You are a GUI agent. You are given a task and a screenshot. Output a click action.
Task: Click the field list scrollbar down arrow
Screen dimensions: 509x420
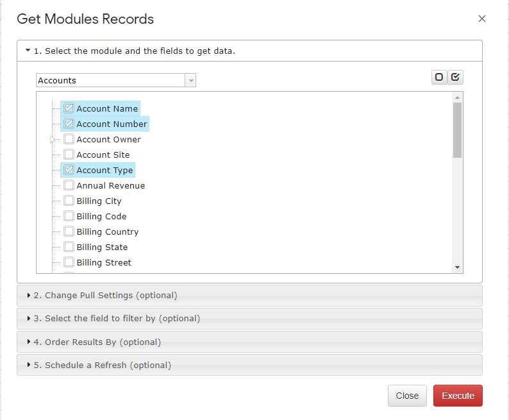(457, 267)
